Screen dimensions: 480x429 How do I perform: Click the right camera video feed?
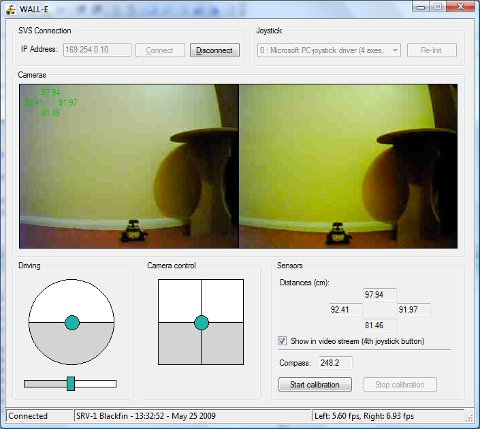click(x=348, y=166)
